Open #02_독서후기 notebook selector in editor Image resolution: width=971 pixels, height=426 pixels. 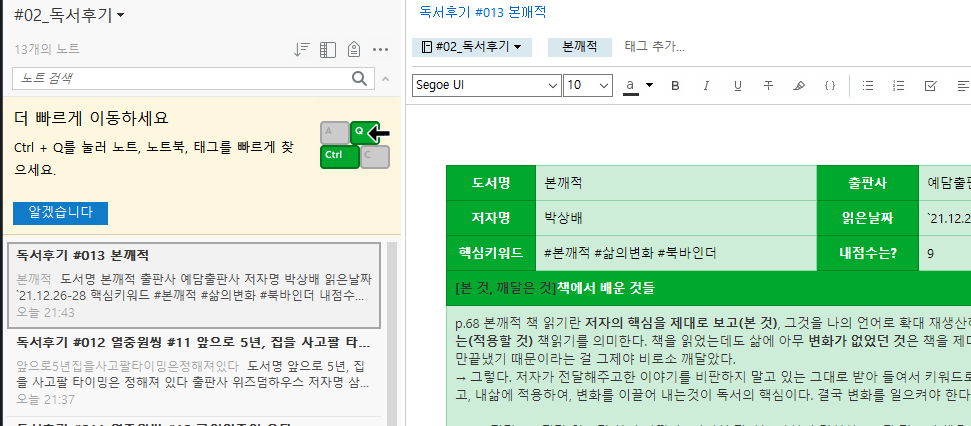click(x=472, y=47)
